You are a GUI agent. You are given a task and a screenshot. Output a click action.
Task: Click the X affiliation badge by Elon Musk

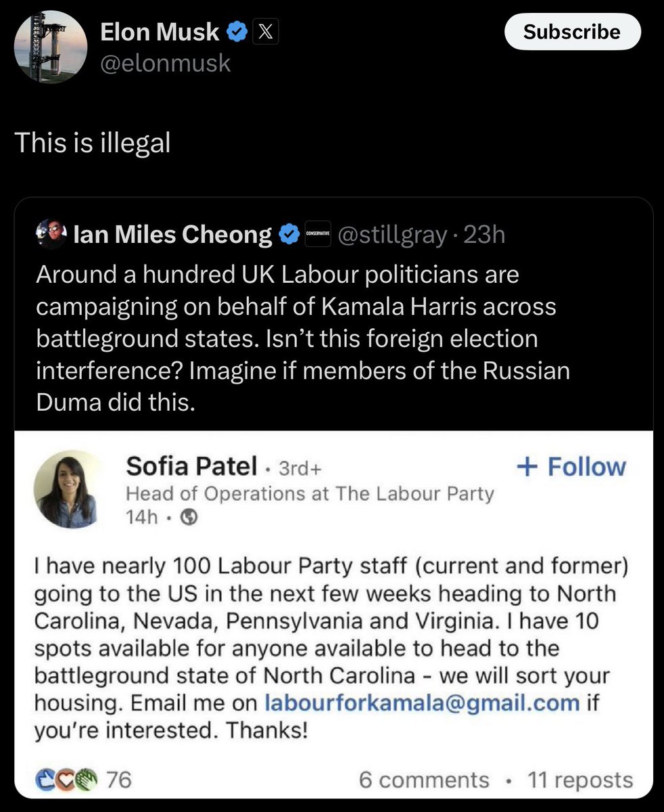tap(264, 32)
